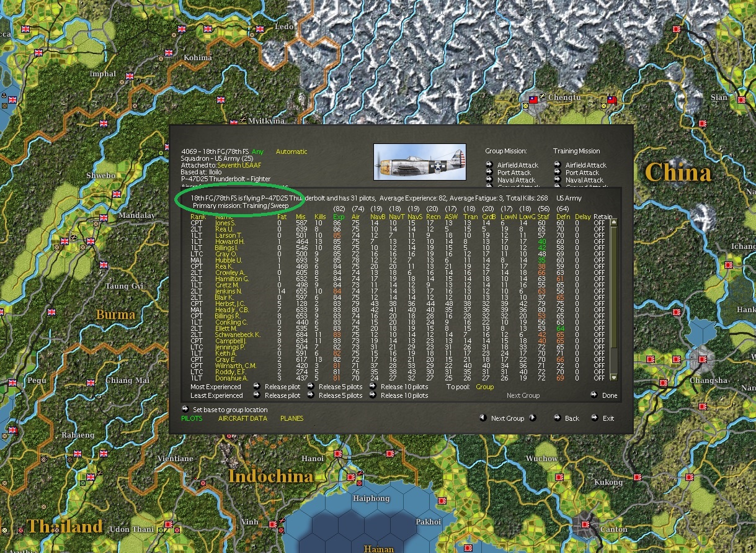The image size is (756, 553).
Task: Click pilot list scrollbar down arrow
Action: click(614, 377)
